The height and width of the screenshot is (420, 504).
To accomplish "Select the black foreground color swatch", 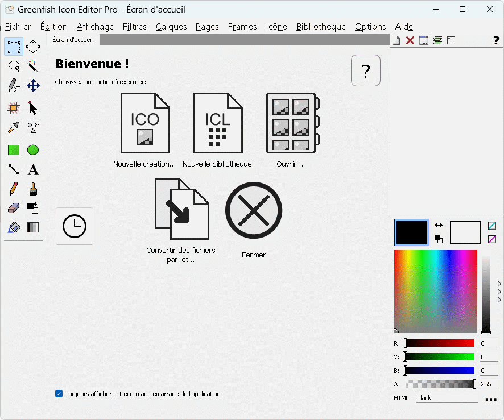I will pos(412,232).
